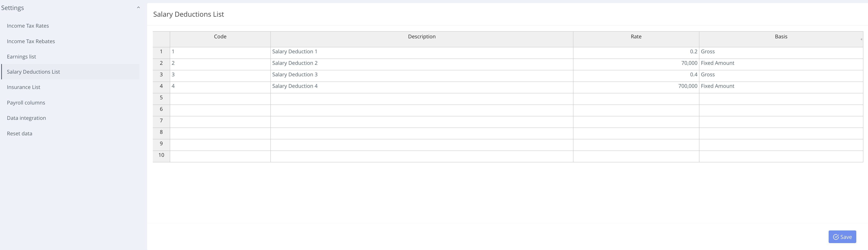Select the 700,000 rate cell
The image size is (868, 250).
tap(636, 86)
